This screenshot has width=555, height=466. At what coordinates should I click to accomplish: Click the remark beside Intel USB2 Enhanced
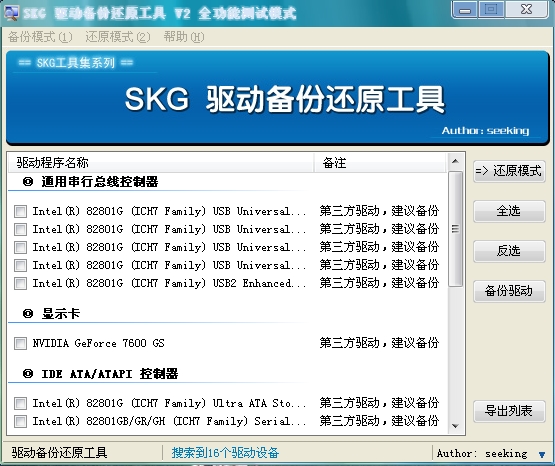379,283
